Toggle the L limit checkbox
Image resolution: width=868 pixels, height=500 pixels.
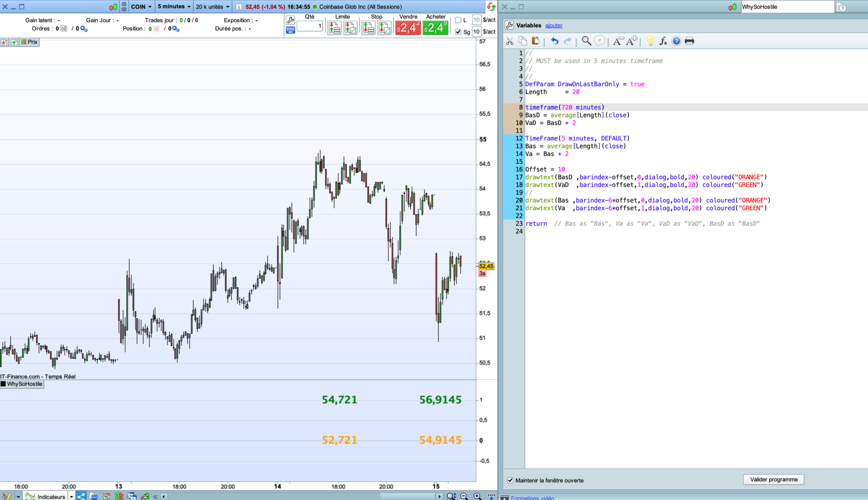tap(458, 20)
